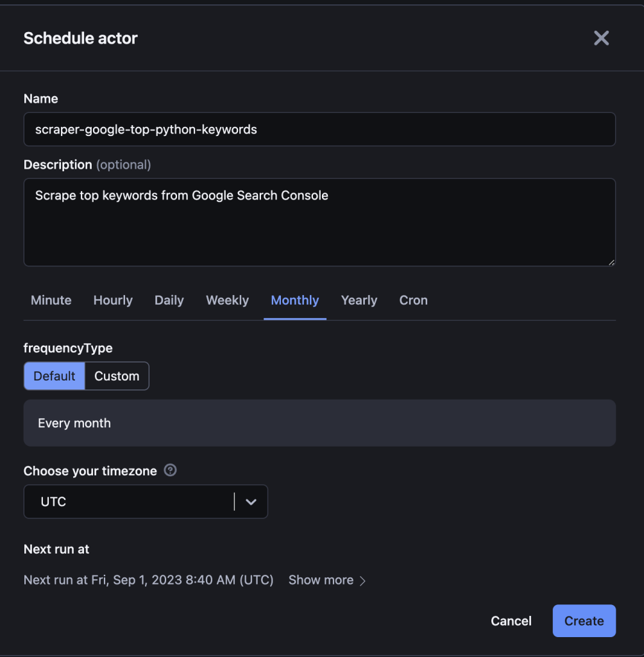Click the timezone help question-mark icon
This screenshot has height=657, width=644.
tap(170, 470)
